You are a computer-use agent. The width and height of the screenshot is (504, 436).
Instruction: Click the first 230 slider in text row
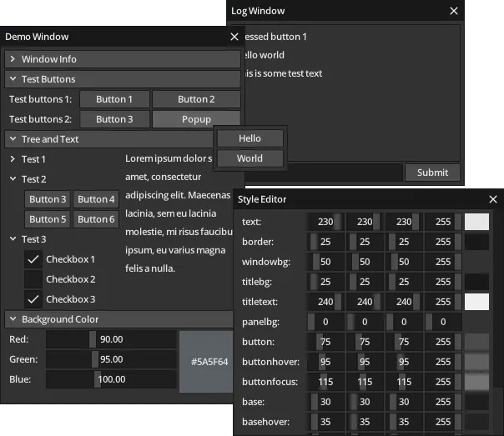[325, 222]
